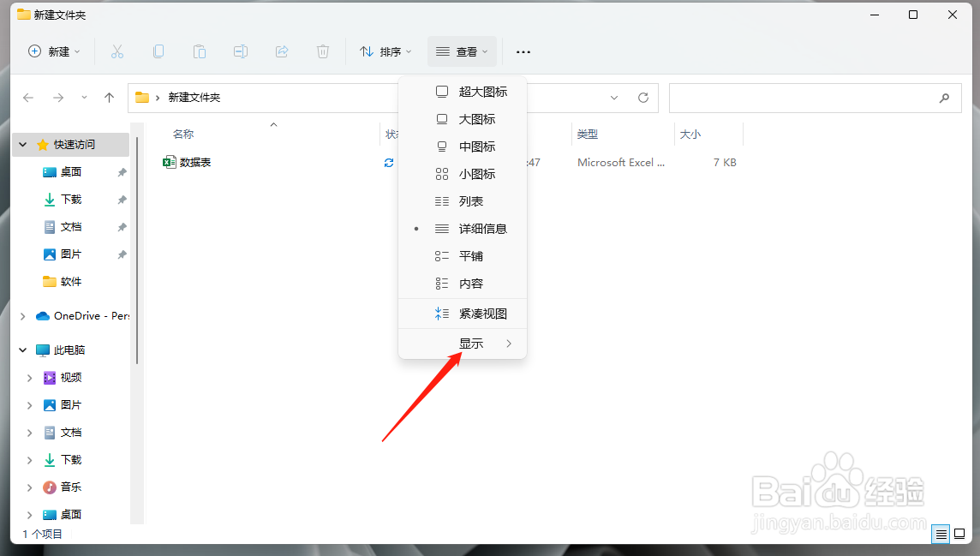The height and width of the screenshot is (556, 980).
Task: Click the Copy icon in the toolbar
Action: point(158,51)
